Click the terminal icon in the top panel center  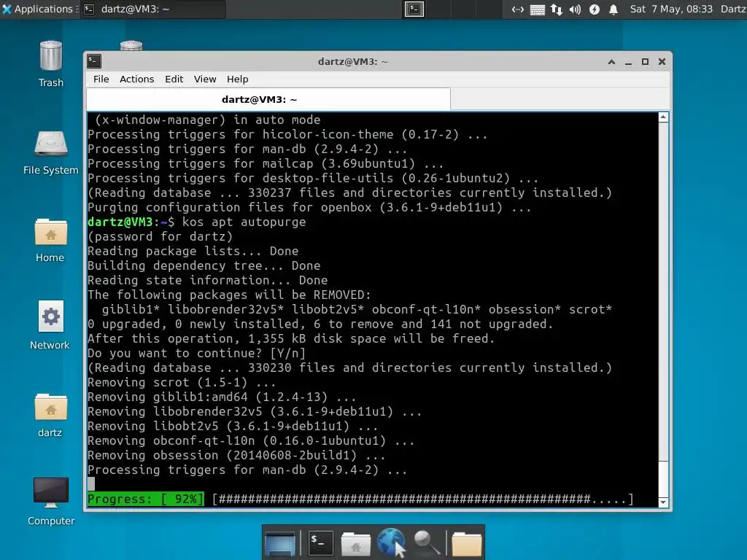click(x=414, y=9)
